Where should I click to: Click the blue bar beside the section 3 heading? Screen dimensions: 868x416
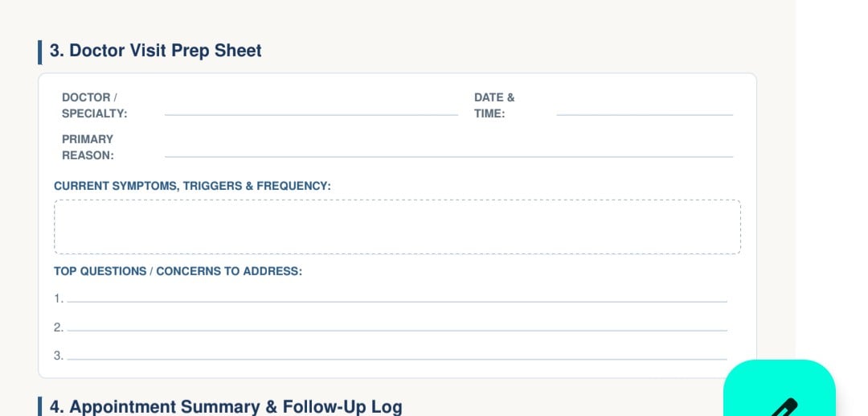coord(40,52)
